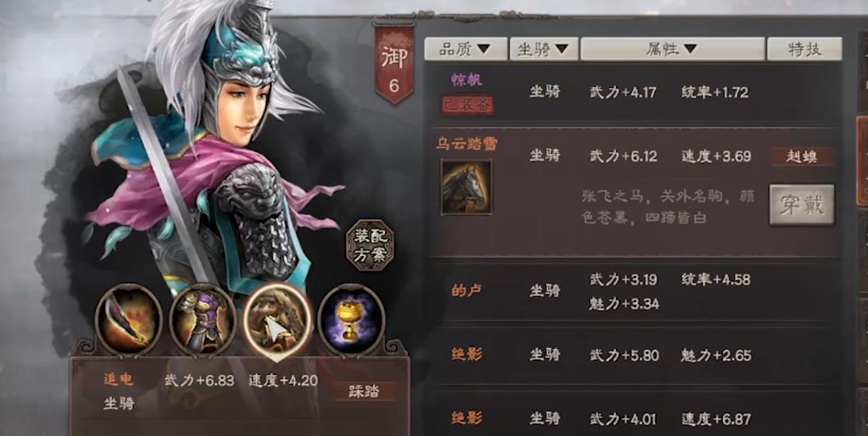This screenshot has height=436, width=868.
Task: Click the 乌云踏雪 black horse thumbnail
Action: pyautogui.click(x=466, y=187)
